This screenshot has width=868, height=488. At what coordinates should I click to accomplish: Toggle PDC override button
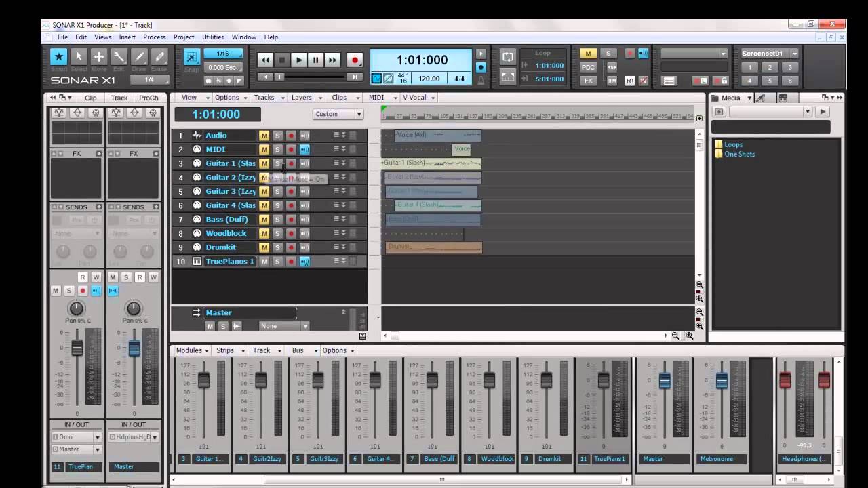588,67
